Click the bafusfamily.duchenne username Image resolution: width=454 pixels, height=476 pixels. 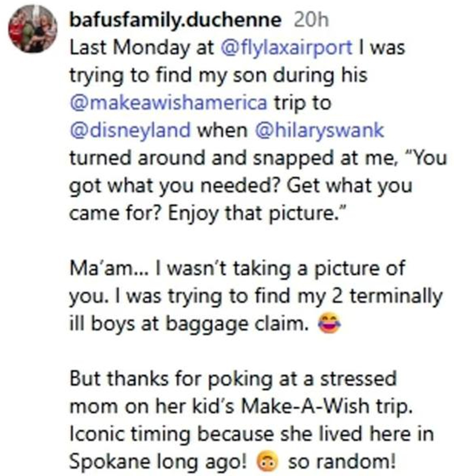pyautogui.click(x=175, y=20)
